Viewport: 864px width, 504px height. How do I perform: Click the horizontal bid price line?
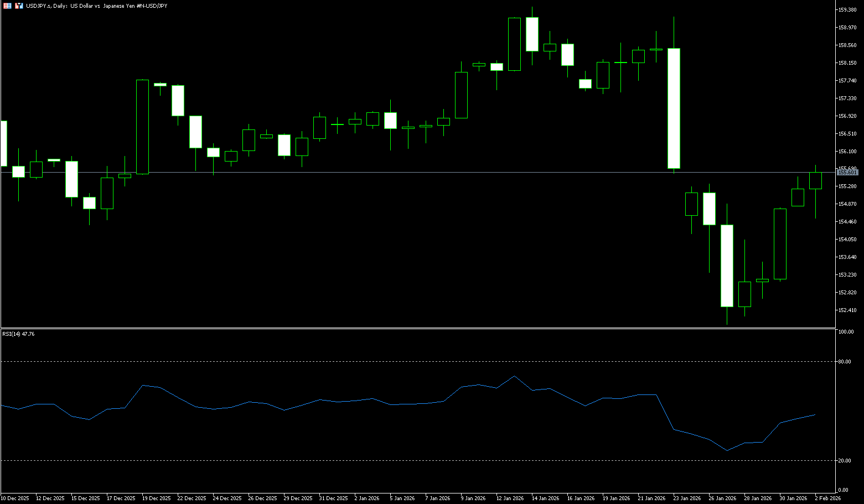[x=387, y=173]
